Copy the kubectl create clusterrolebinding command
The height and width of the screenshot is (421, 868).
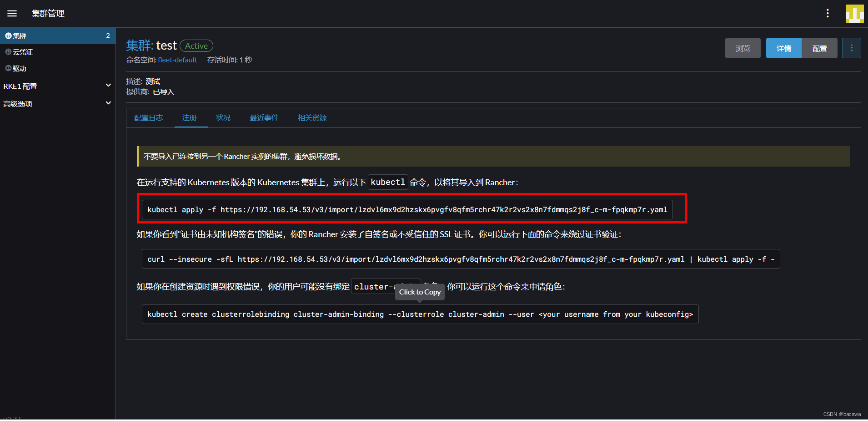tap(420, 314)
